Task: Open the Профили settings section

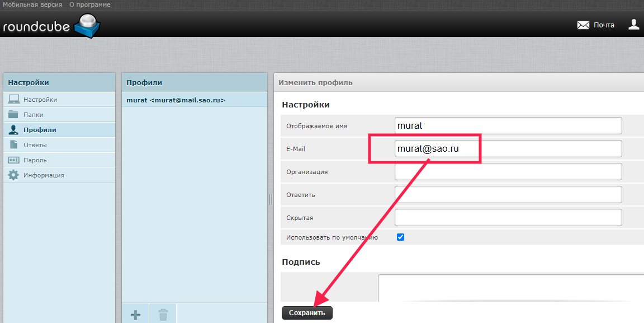Action: click(x=40, y=130)
